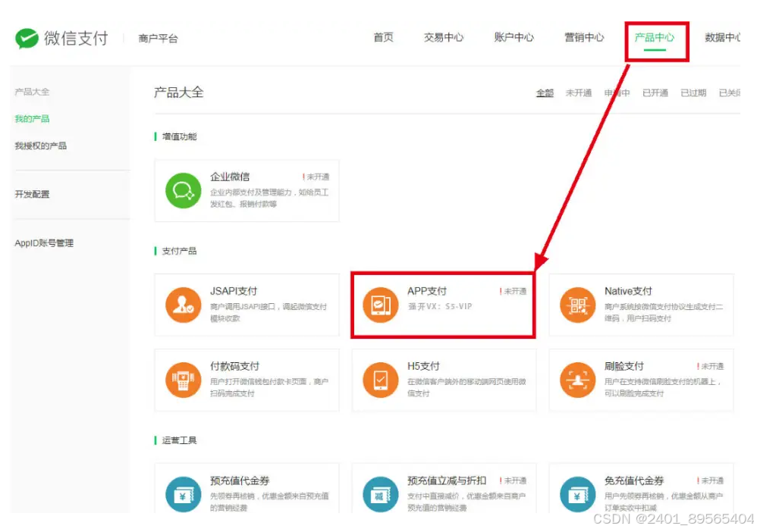Image resolution: width=757 pixels, height=532 pixels.
Task: Go to 首页 in the top navigation
Action: click(383, 38)
